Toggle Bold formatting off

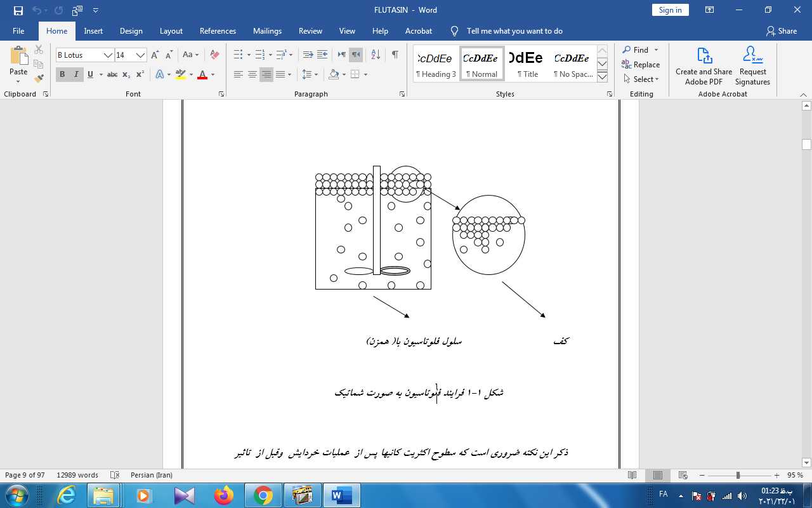(62, 75)
